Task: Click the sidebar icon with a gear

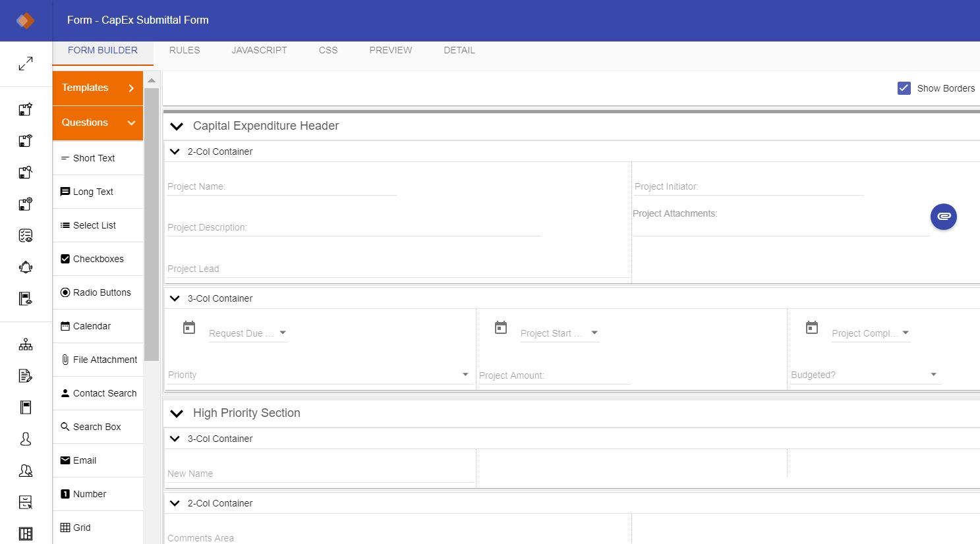Action: (26, 204)
